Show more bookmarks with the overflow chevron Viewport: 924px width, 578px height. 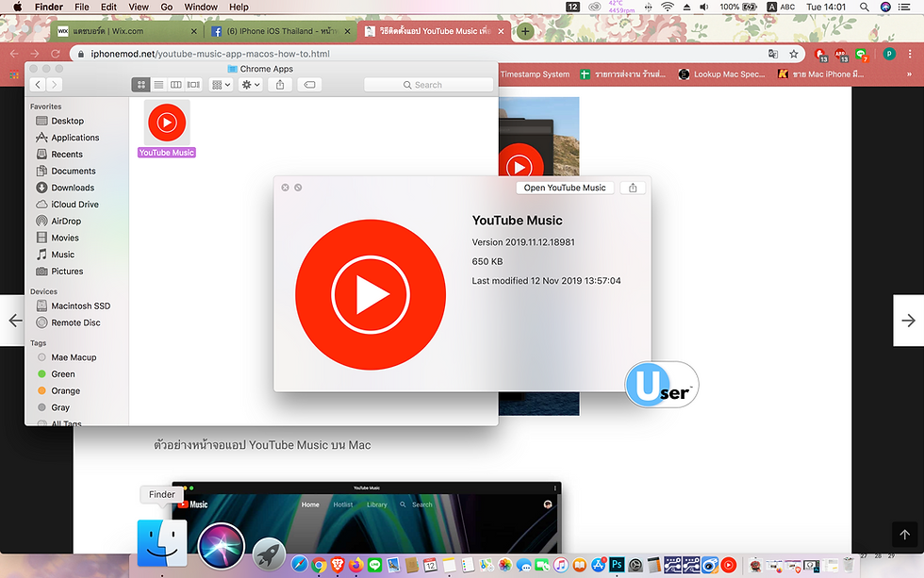point(909,74)
